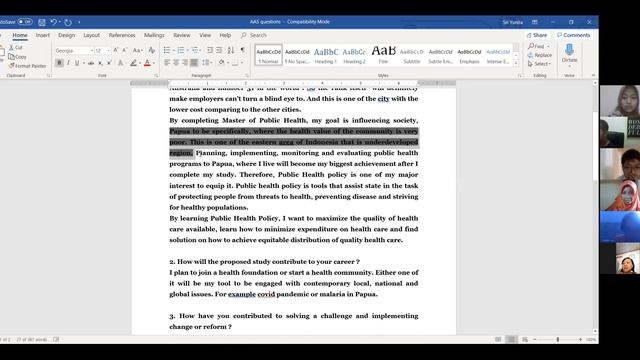The height and width of the screenshot is (360, 640).
Task: Apply numbered list
Action: coord(180,50)
